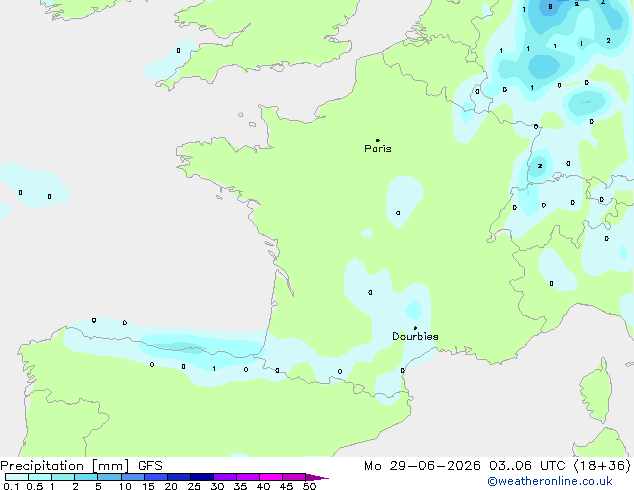Pick the 10–15 mm legend color swatch
The width and height of the screenshot is (634, 490).
tap(133, 477)
